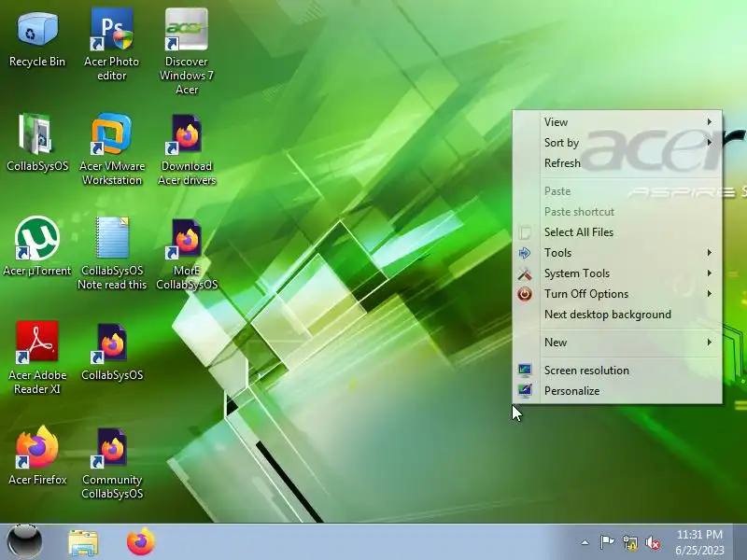Screen dimensions: 747x560
Task: Select the MorE CollabSysOS shortcut
Action: tap(186, 253)
